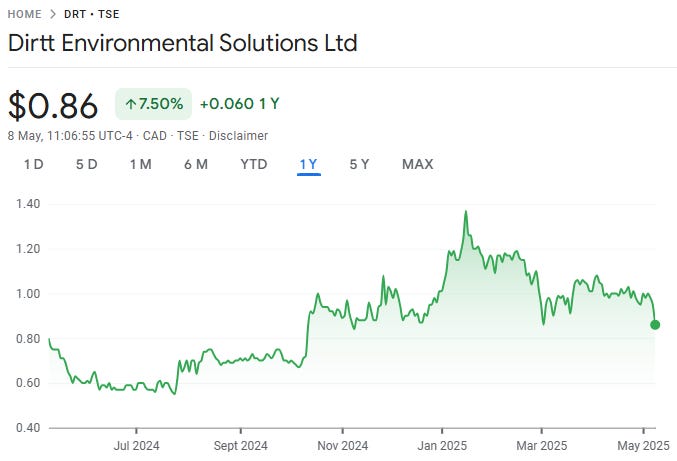
Task: Select the 1D time range tab
Action: point(34,164)
